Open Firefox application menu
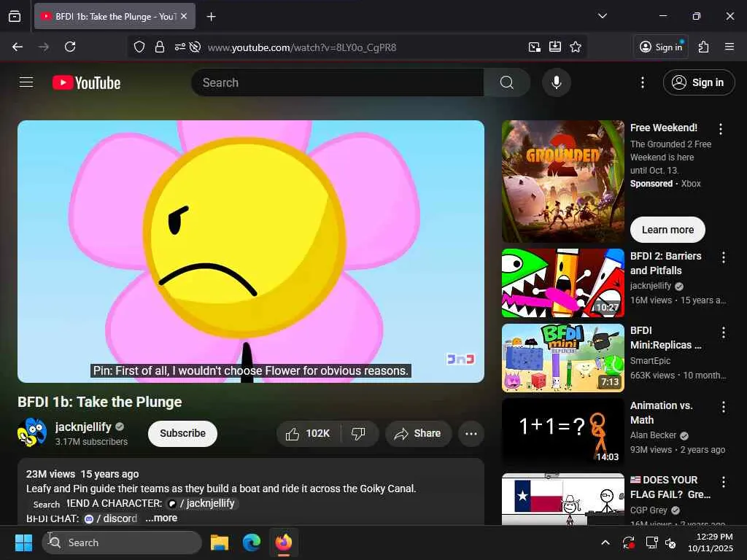Image resolution: width=747 pixels, height=560 pixels. 729,47
